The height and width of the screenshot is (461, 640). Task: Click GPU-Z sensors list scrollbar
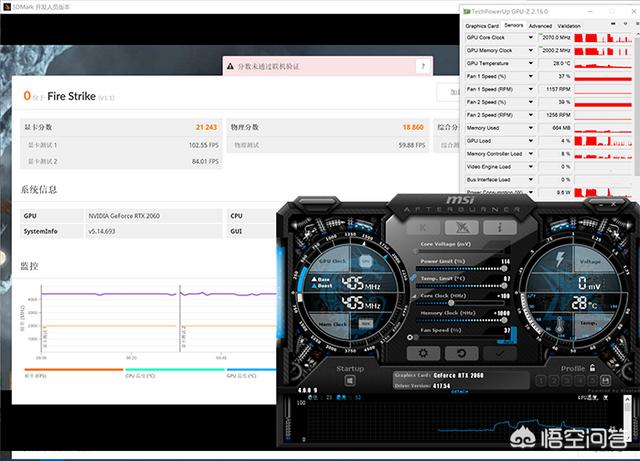pos(636,106)
